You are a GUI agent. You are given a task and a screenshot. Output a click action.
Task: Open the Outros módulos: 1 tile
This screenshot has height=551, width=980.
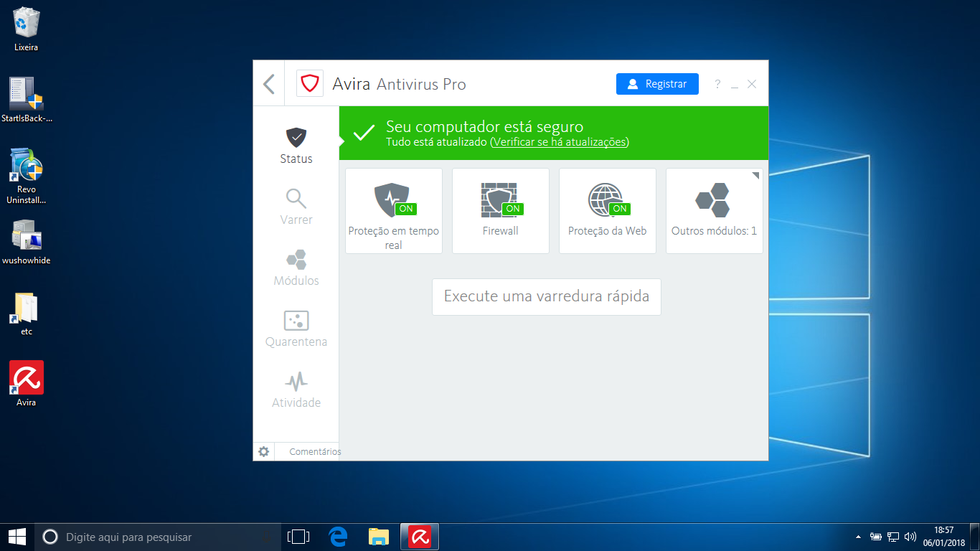coord(715,211)
